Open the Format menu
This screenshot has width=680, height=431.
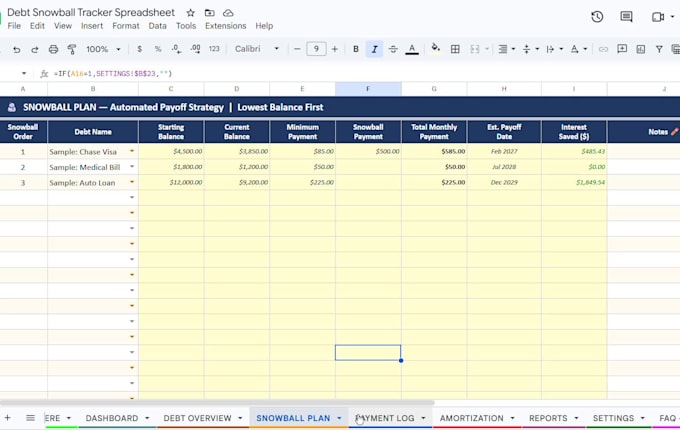click(x=126, y=26)
